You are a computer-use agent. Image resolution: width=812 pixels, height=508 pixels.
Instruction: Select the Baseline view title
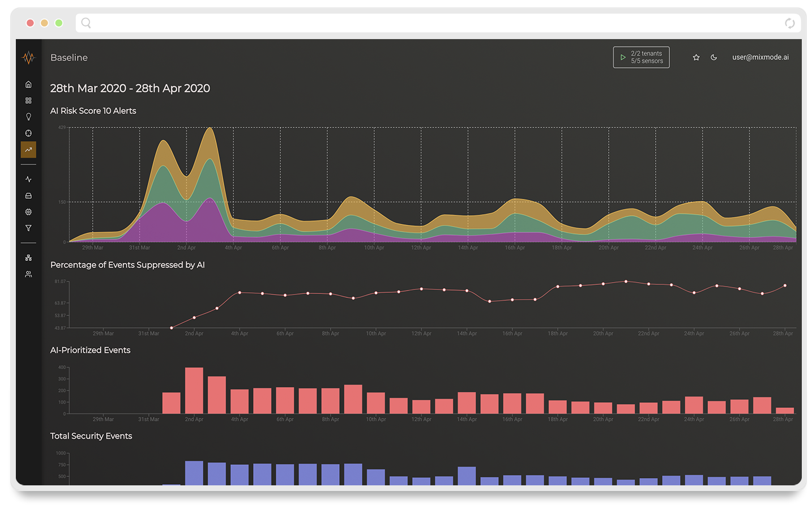(x=69, y=57)
